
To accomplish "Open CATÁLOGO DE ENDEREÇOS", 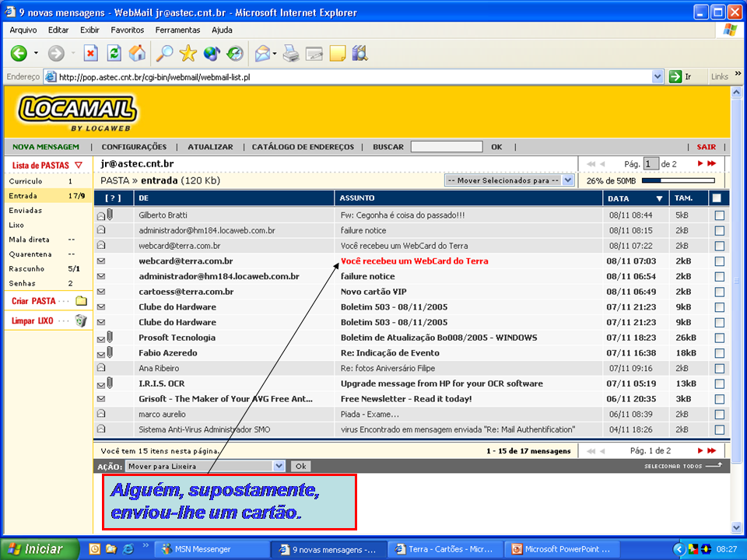I will pos(303,147).
